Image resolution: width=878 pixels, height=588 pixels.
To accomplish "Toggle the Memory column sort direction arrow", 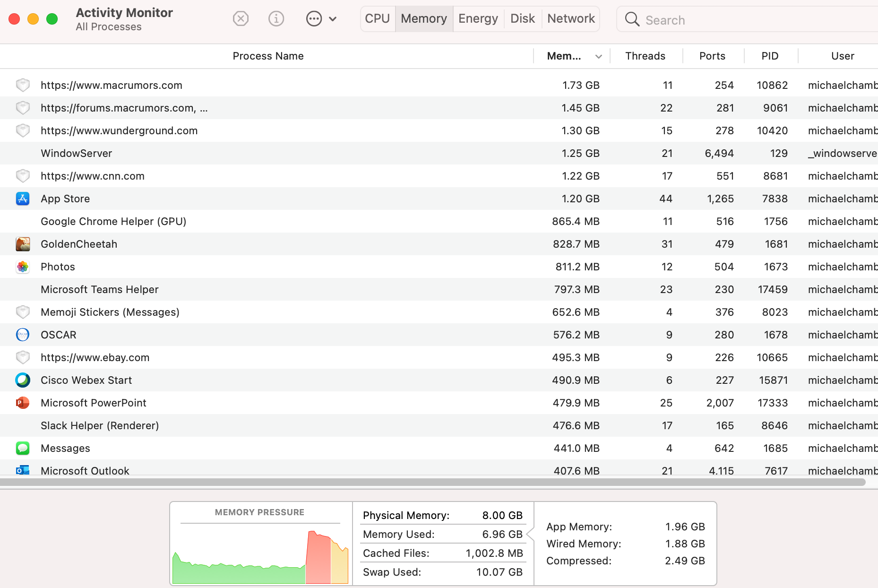I will (599, 57).
